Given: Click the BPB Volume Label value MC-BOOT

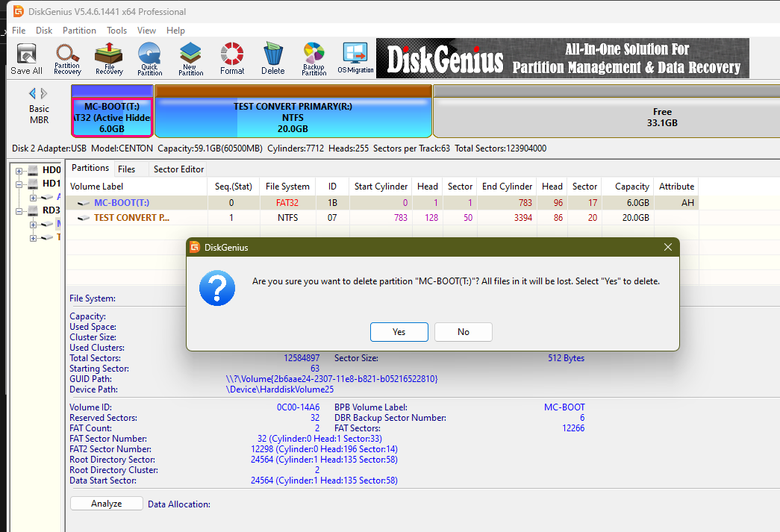Looking at the screenshot, I should click(564, 407).
